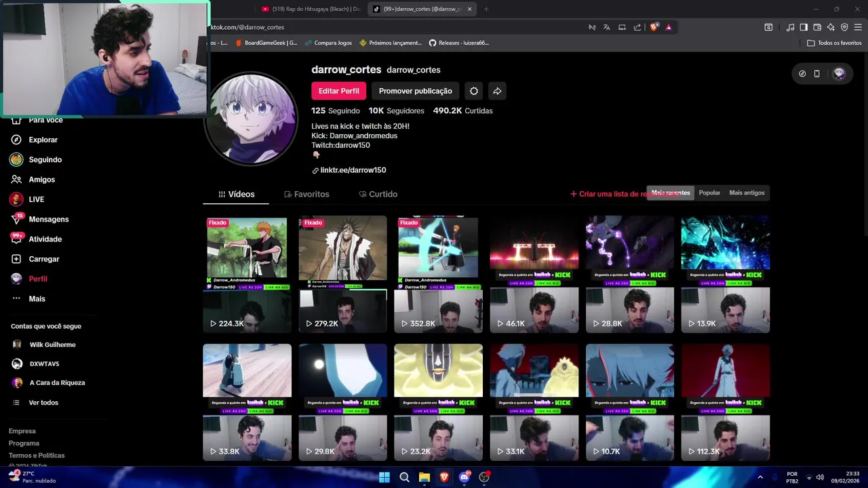The width and height of the screenshot is (868, 488).
Task: Close the darrow_cortes TikTok browser tab
Action: (469, 9)
